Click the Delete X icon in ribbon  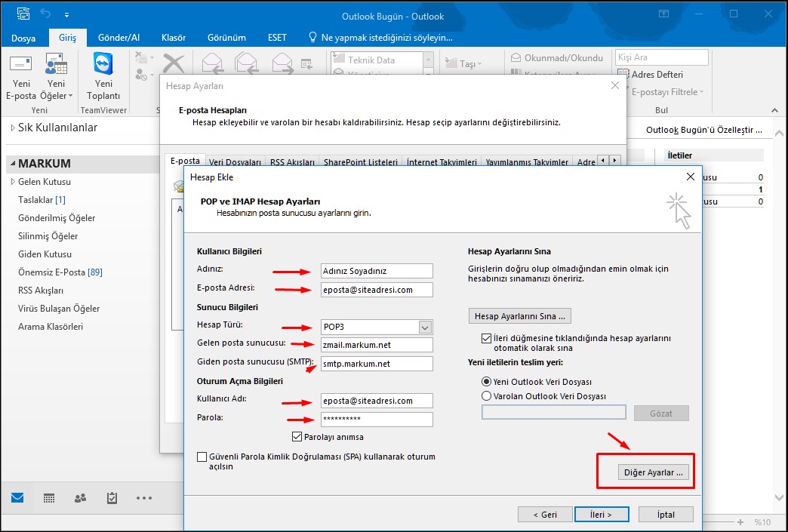coord(174,64)
